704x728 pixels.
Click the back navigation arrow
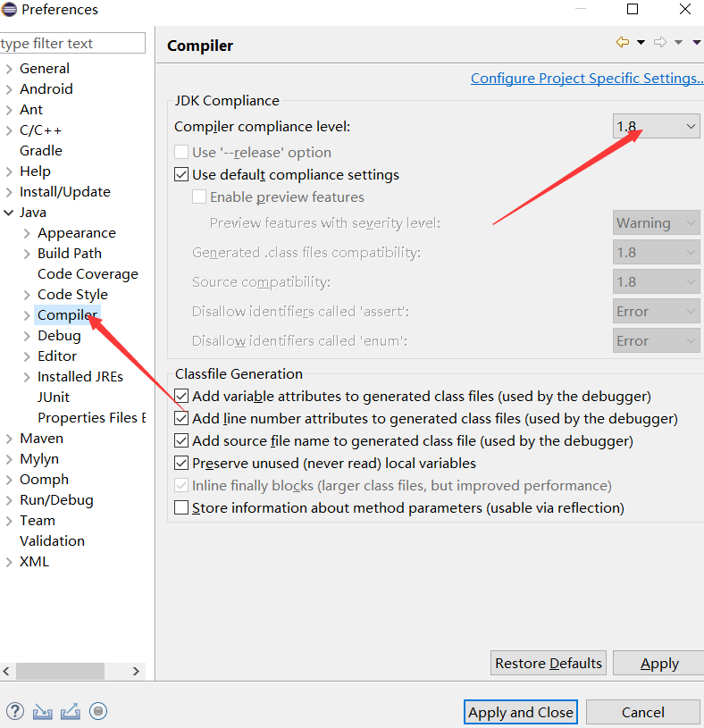[623, 41]
